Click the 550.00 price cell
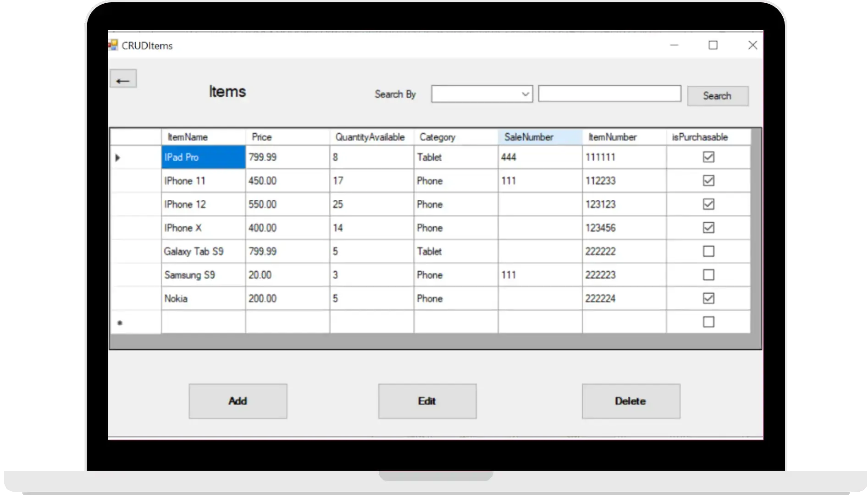Image resolution: width=868 pixels, height=495 pixels. tap(287, 204)
